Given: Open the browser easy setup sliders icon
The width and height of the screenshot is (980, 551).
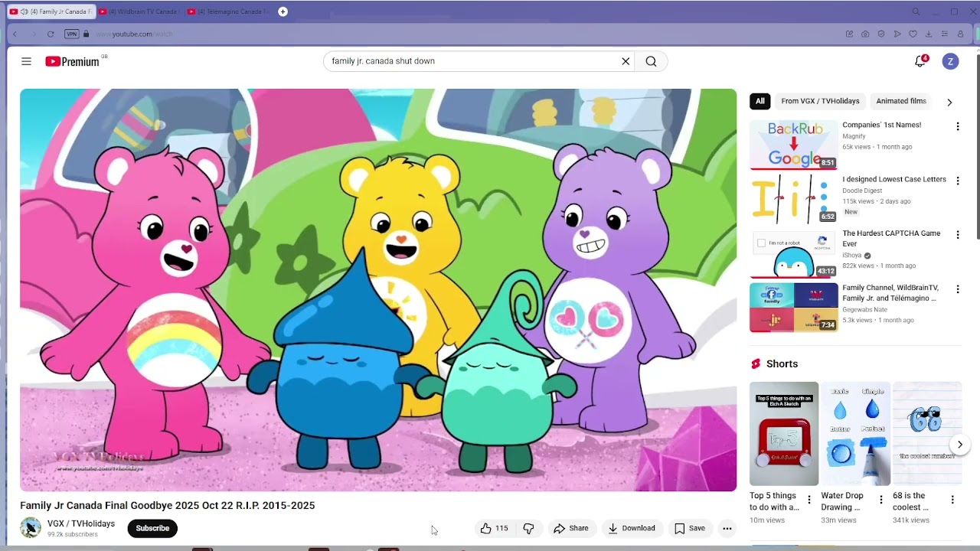Looking at the screenshot, I should [x=945, y=34].
